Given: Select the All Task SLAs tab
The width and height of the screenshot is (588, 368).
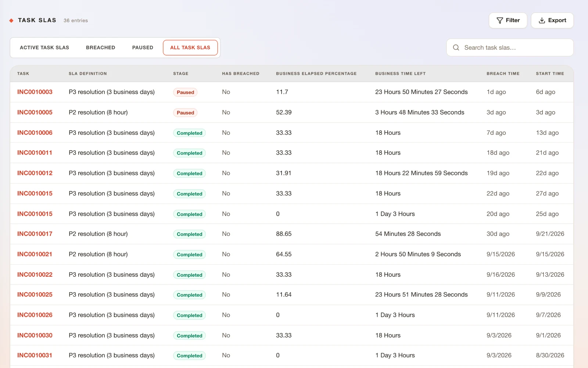Looking at the screenshot, I should (190, 47).
